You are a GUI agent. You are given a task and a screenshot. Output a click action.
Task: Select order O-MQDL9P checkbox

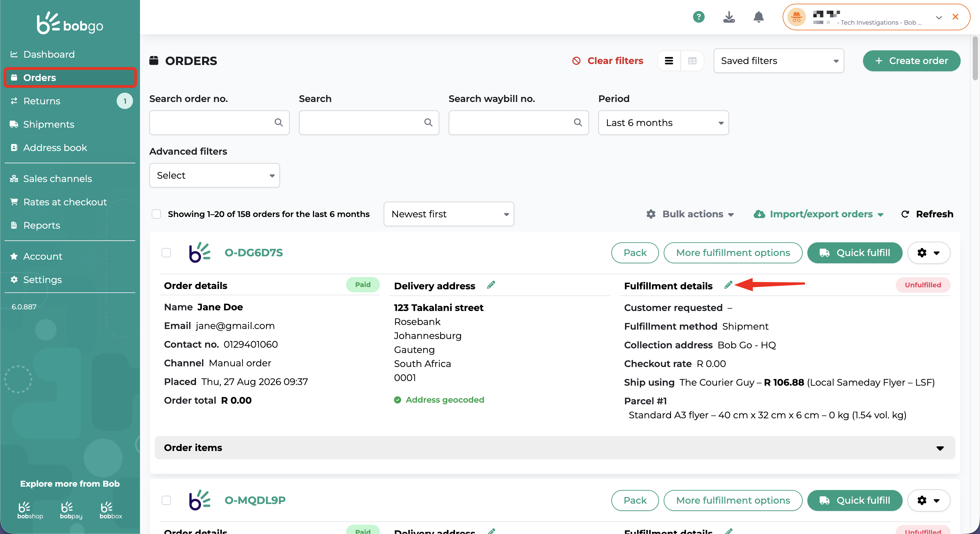[x=166, y=500]
